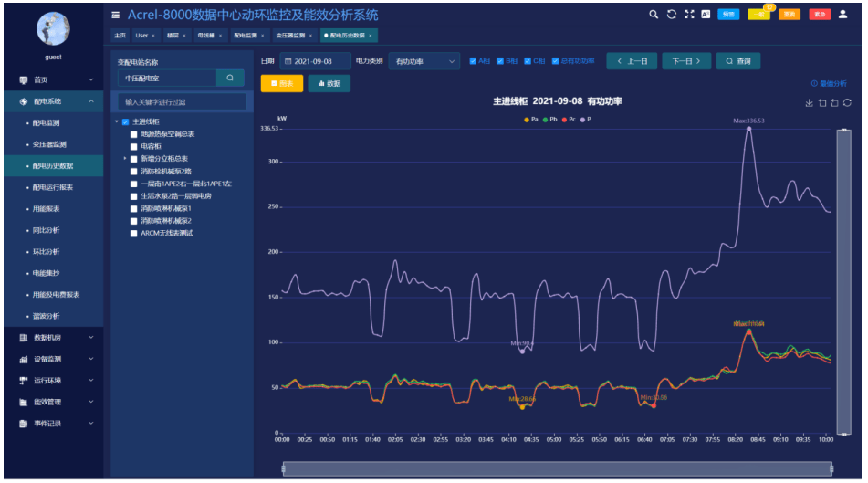The width and height of the screenshot is (868, 483).
Task: Click the search magnifier icon in top bar
Action: [654, 15]
